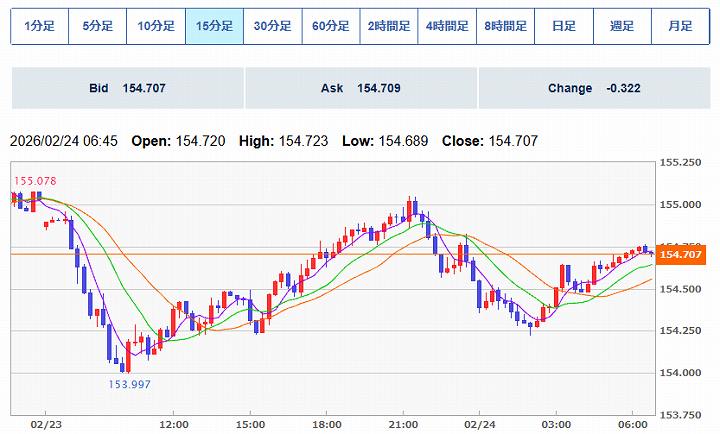The image size is (720, 434).
Task: Switch to the 1分足 timeframe tab
Action: [39, 27]
